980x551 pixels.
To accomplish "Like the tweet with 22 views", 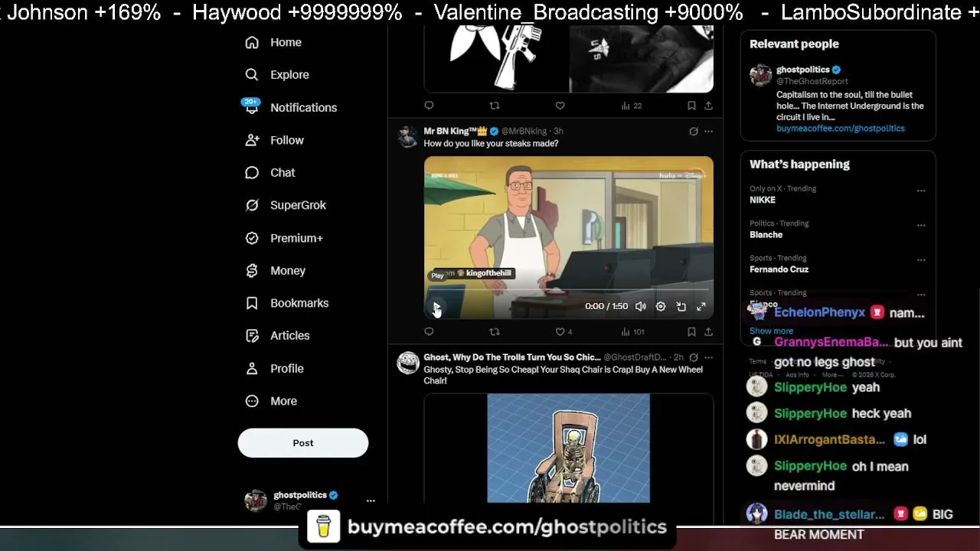I will tap(560, 106).
